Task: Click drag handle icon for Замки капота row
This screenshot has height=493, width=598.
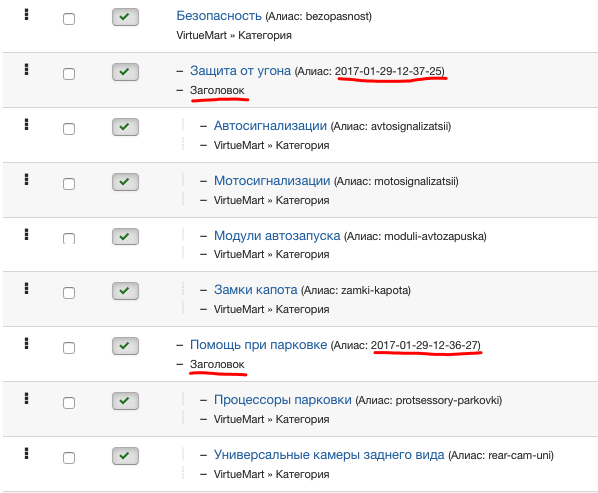Action: tap(26, 288)
